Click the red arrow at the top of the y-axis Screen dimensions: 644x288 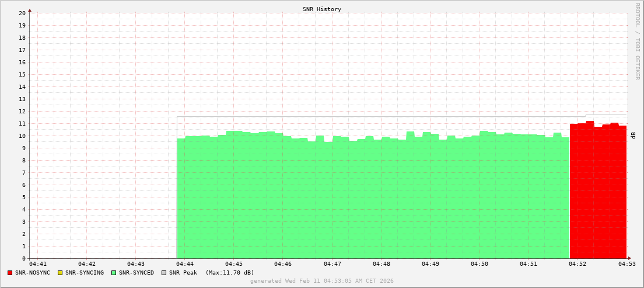point(30,10)
